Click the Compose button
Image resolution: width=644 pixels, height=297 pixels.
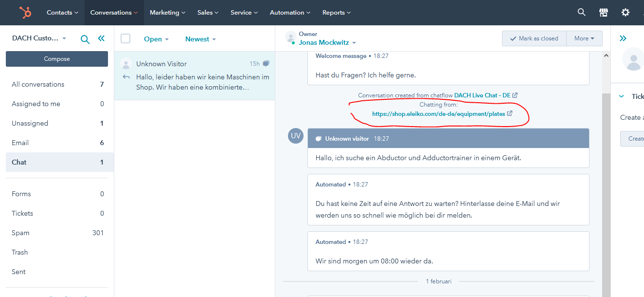[x=57, y=59]
